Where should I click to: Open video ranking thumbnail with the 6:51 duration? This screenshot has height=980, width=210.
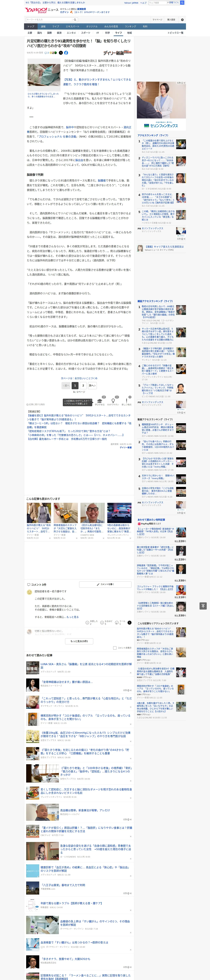[181, 428]
